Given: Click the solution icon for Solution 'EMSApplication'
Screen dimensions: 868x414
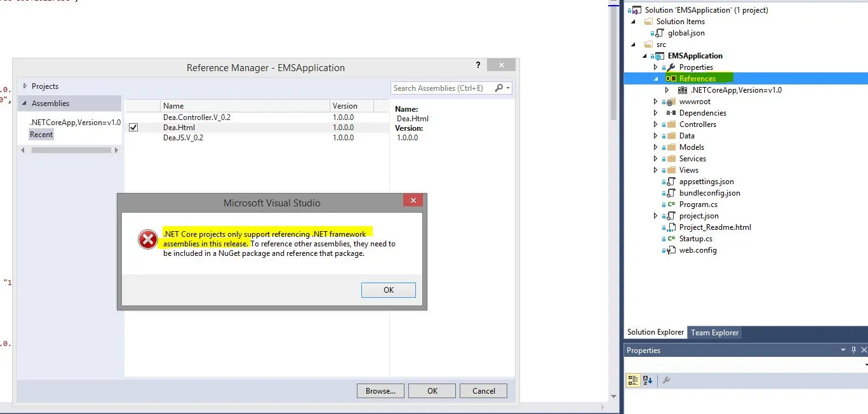Looking at the screenshot, I should pyautogui.click(x=636, y=10).
